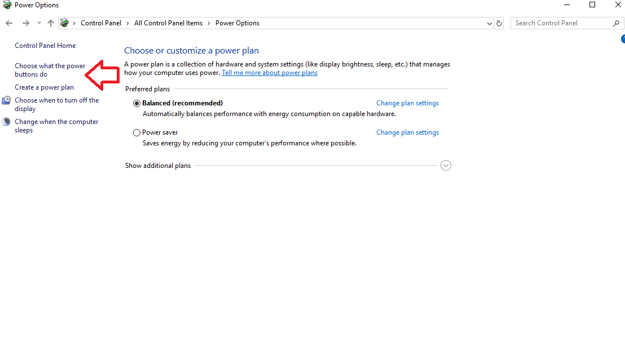The width and height of the screenshot is (625, 364).
Task: Expand chevron after Control Panel breadcrumb
Action: 127,24
